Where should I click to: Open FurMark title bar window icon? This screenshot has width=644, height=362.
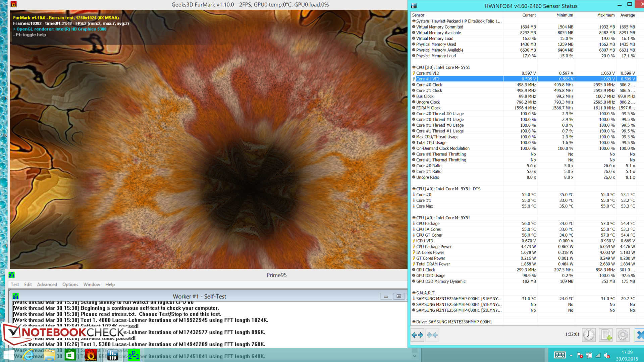pos(13,5)
